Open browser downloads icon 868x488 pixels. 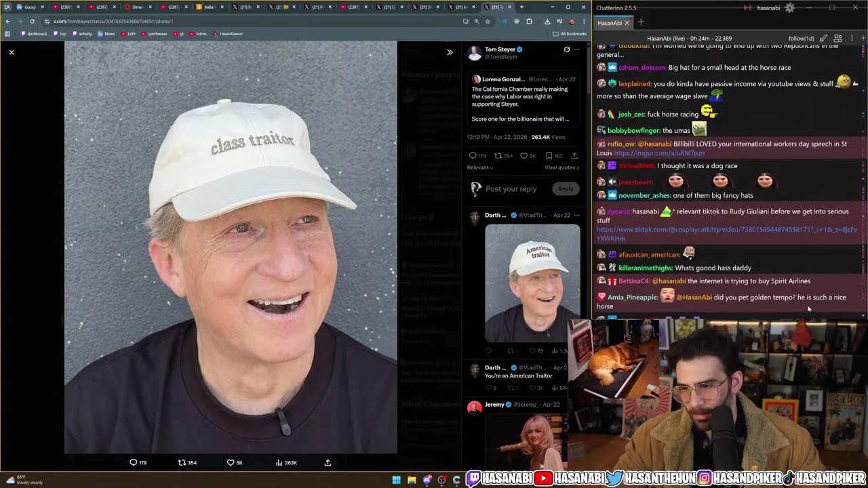547,21
